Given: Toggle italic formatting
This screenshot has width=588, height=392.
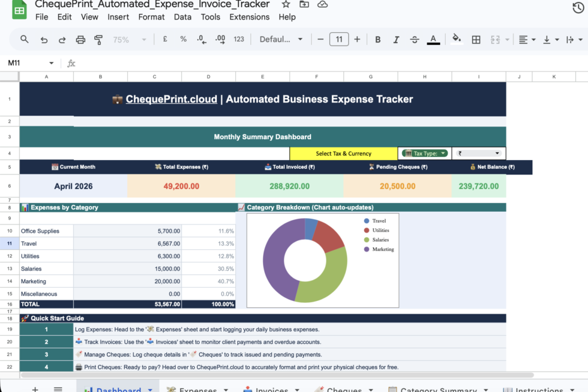Looking at the screenshot, I should pos(396,39).
